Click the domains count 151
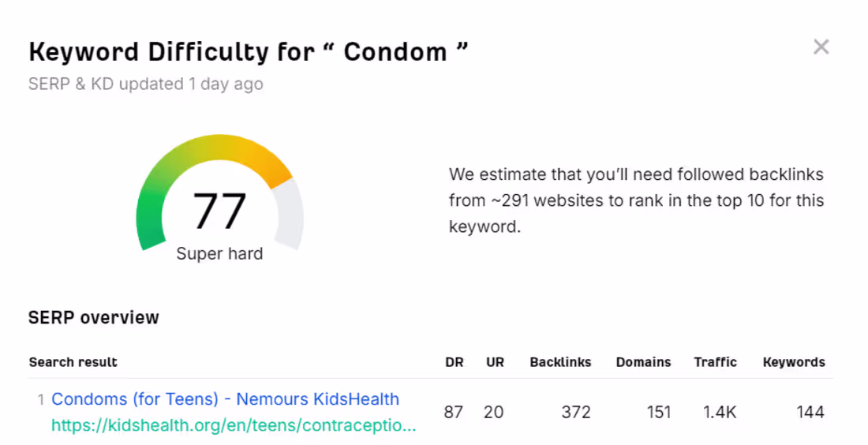The image size is (868, 445). [657, 412]
